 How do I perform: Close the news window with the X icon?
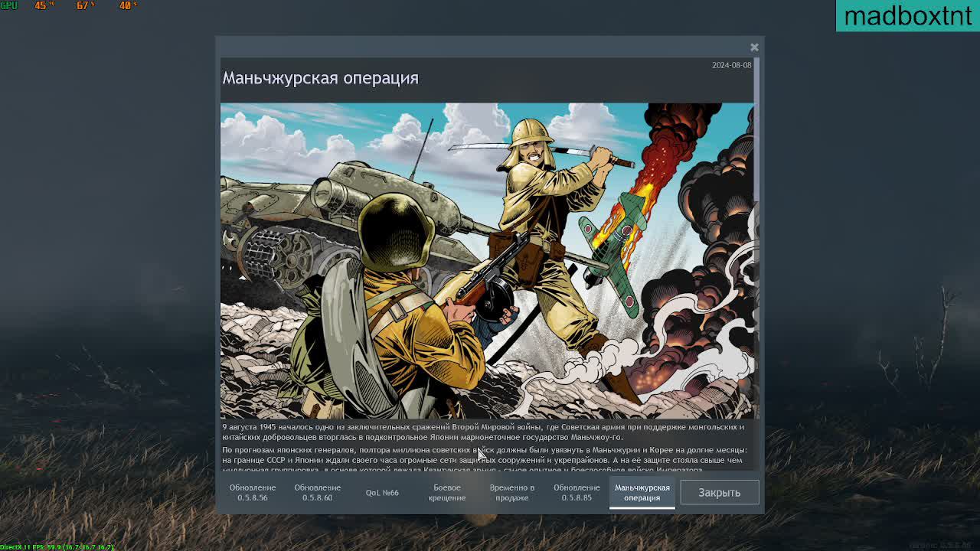click(754, 47)
